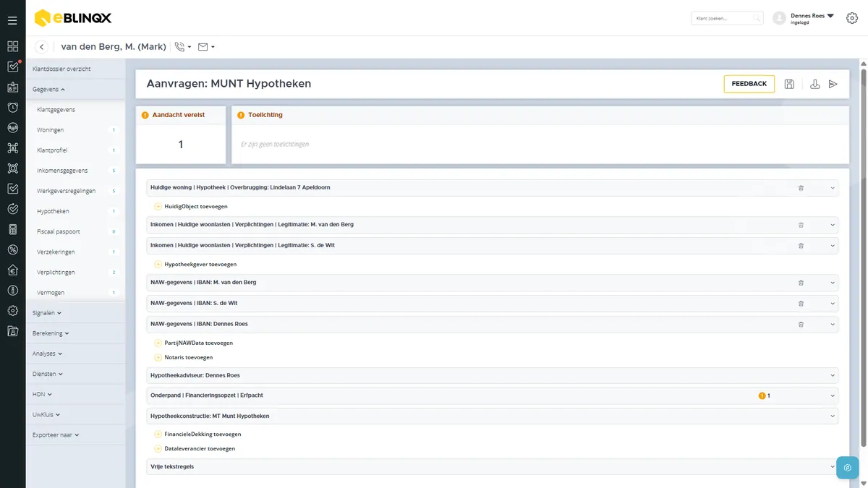Click the download icon beside Feedback

(814, 84)
